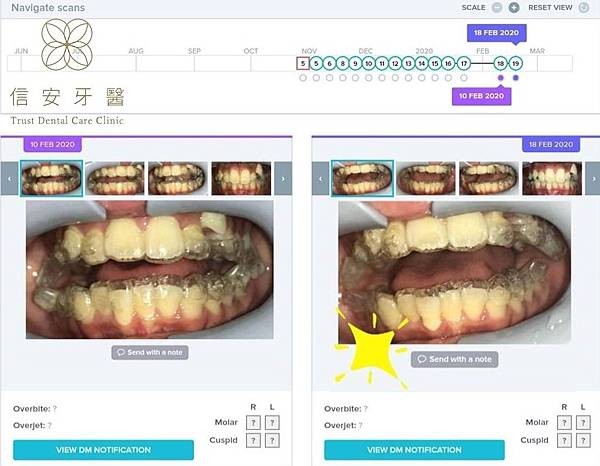The width and height of the screenshot is (600, 466).
Task: Go to previous thumbnails in right panel
Action: (x=323, y=179)
